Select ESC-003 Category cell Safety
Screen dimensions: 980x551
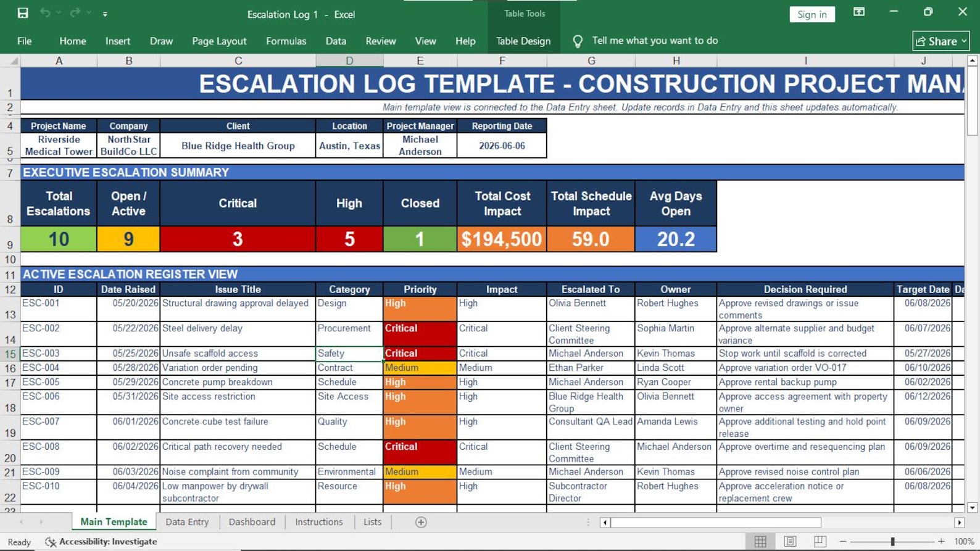(349, 354)
